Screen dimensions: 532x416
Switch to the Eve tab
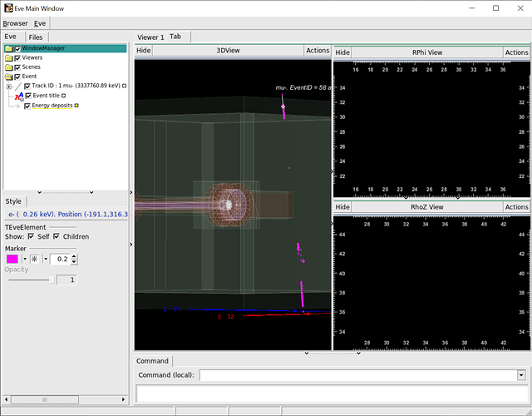click(10, 37)
